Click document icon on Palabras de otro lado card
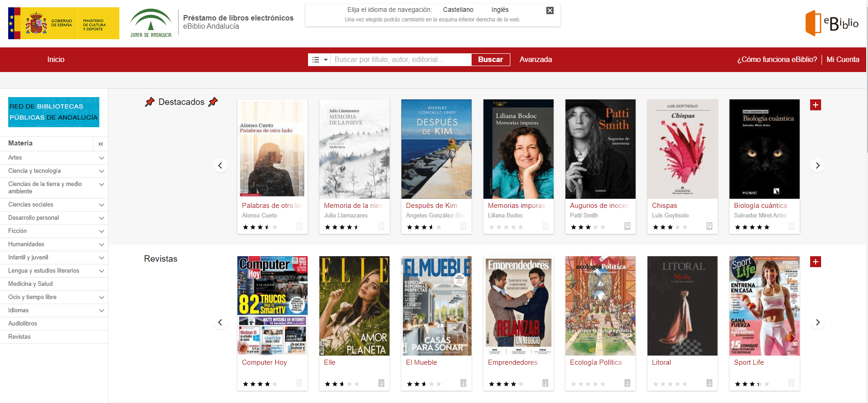 click(x=299, y=226)
